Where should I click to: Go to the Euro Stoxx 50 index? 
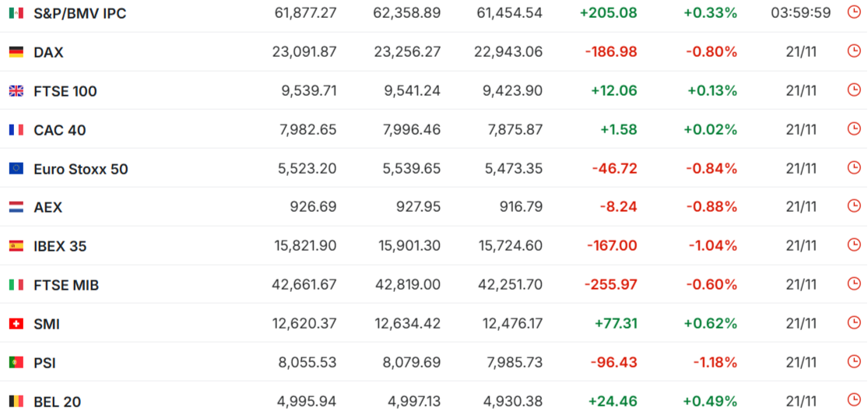click(x=81, y=169)
